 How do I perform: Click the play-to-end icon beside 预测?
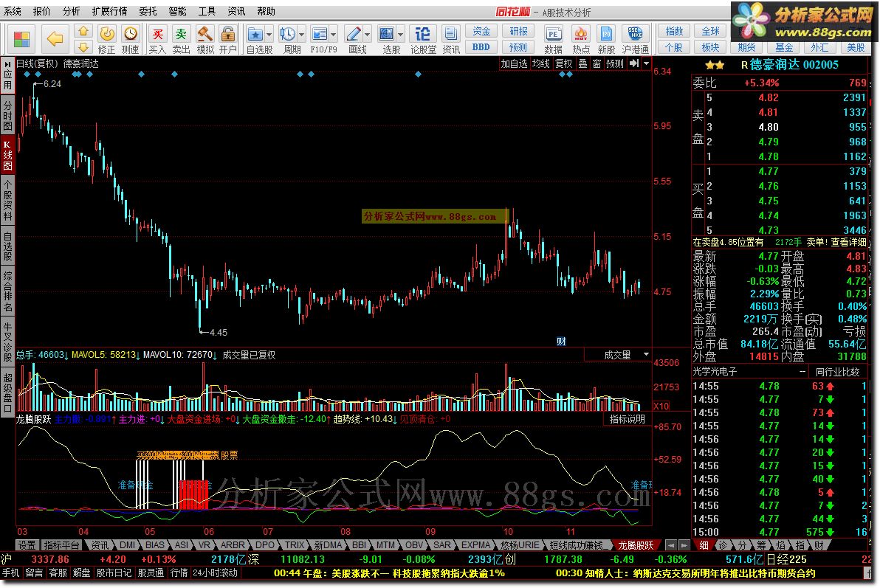tap(634, 63)
